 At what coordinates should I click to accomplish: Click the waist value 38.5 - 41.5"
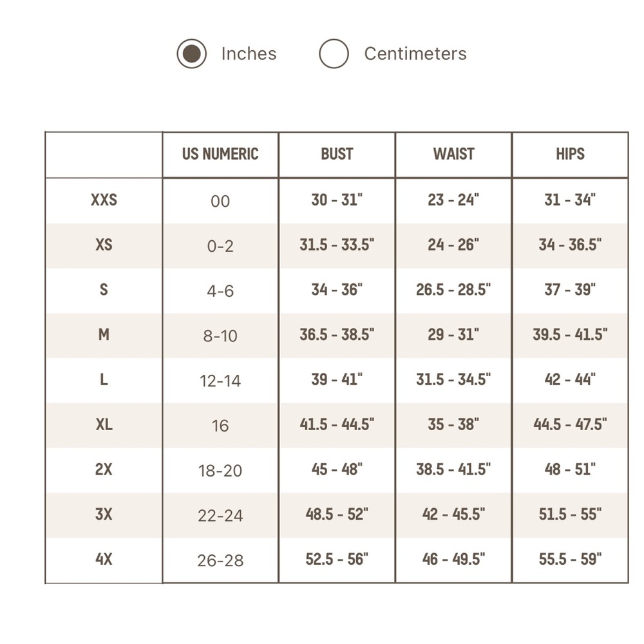click(x=453, y=469)
